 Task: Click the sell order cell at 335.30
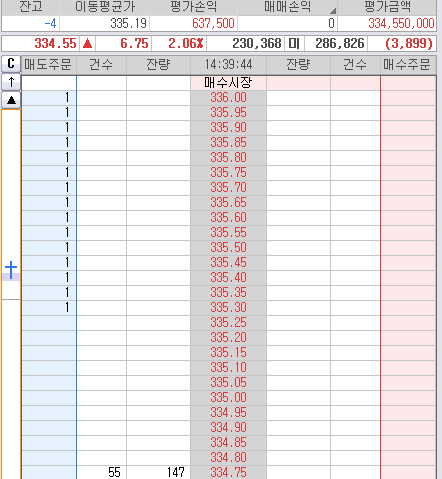[x=49, y=308]
